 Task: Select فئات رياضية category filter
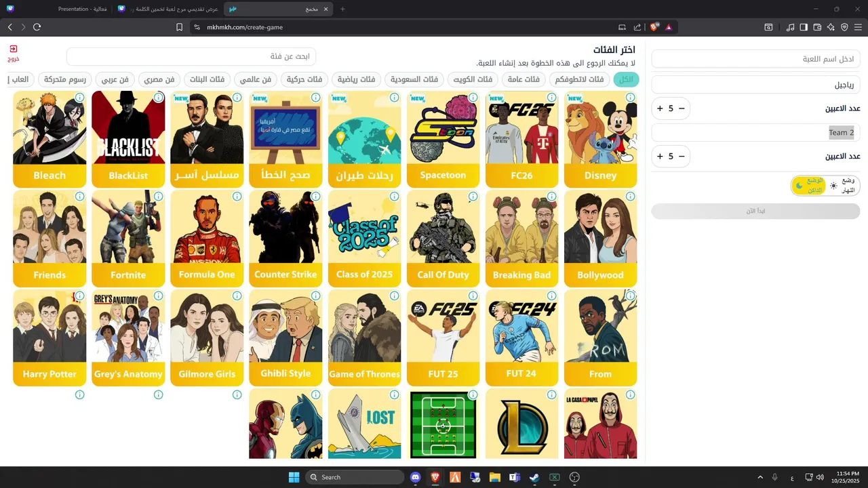(357, 79)
